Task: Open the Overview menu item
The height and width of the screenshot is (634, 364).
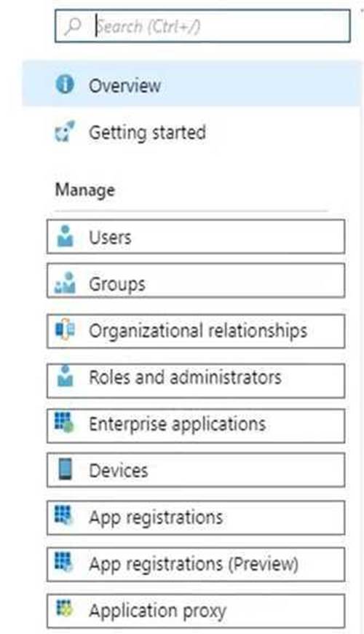Action: (192, 85)
